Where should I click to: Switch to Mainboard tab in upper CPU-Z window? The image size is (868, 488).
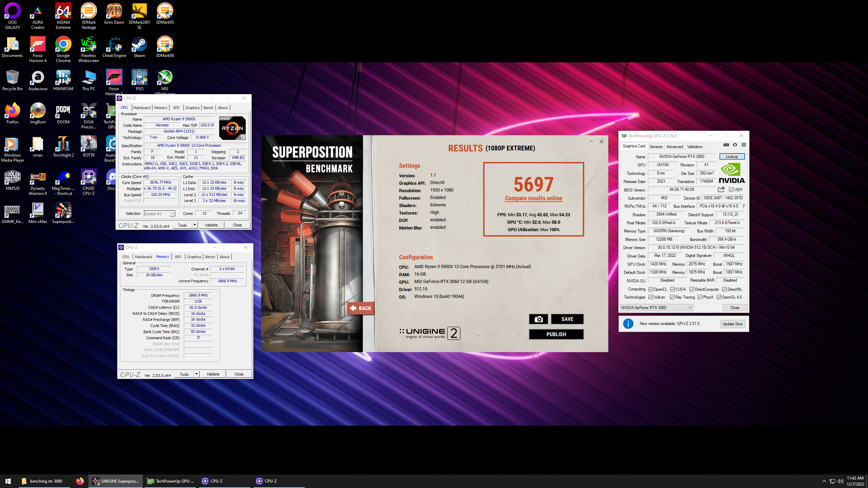142,108
